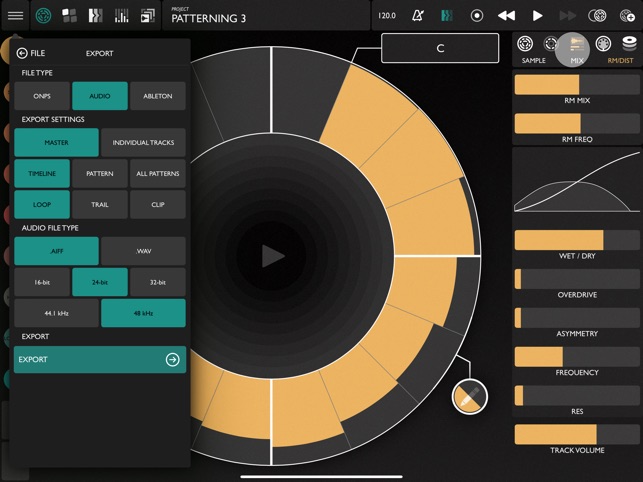Tap the add drum kit plus icon
Viewport: 643px width, 482px height.
[x=627, y=16]
